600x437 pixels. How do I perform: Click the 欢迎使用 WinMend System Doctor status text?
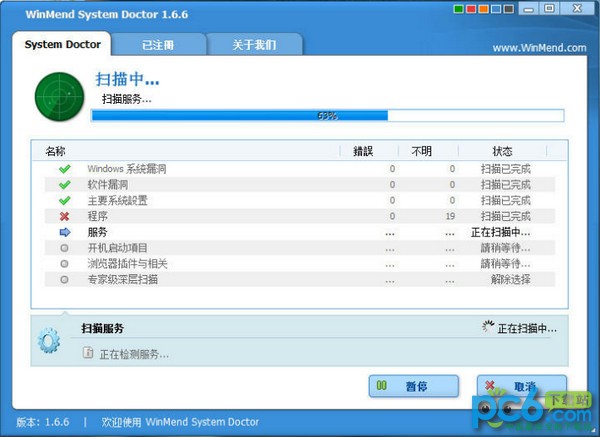180,422
